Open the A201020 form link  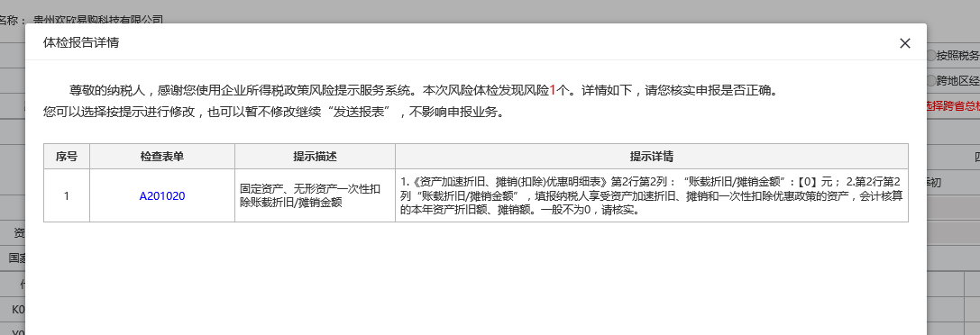click(x=162, y=196)
